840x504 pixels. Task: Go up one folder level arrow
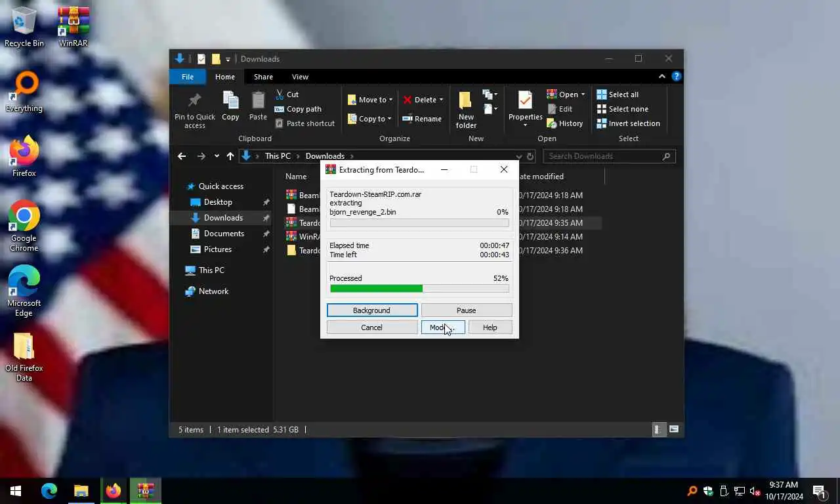point(230,156)
